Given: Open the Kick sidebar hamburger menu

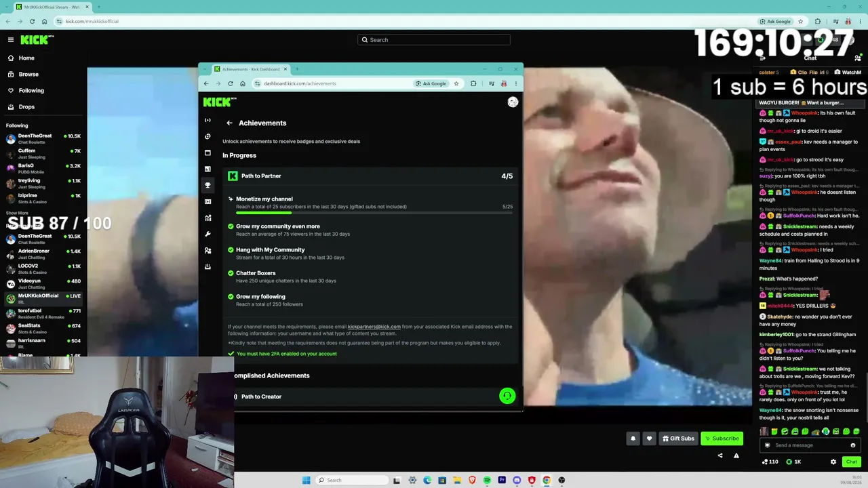Looking at the screenshot, I should coord(11,40).
